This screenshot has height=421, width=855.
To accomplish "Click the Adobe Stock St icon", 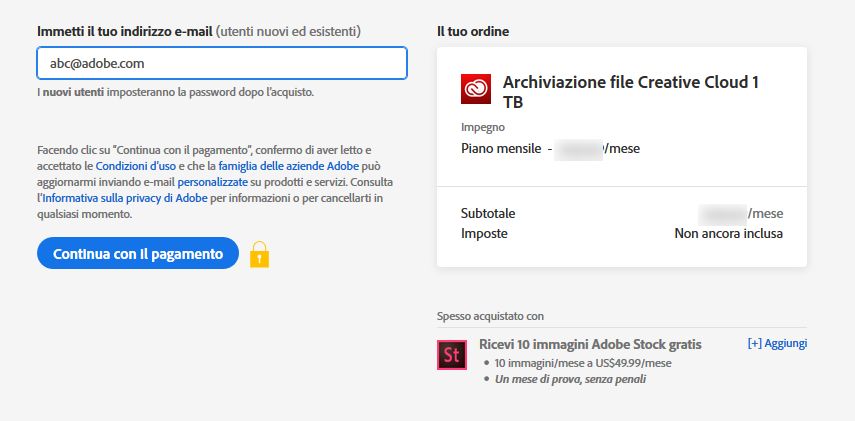I will point(451,355).
